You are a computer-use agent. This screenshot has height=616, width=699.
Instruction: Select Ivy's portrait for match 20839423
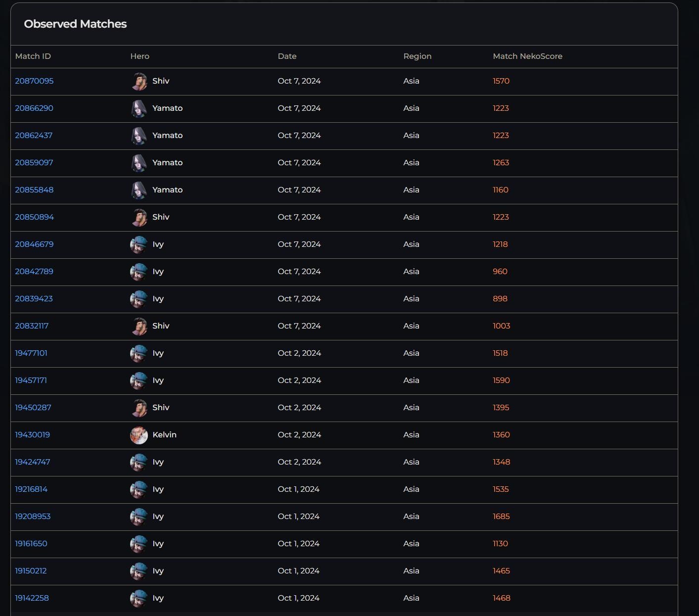(139, 299)
